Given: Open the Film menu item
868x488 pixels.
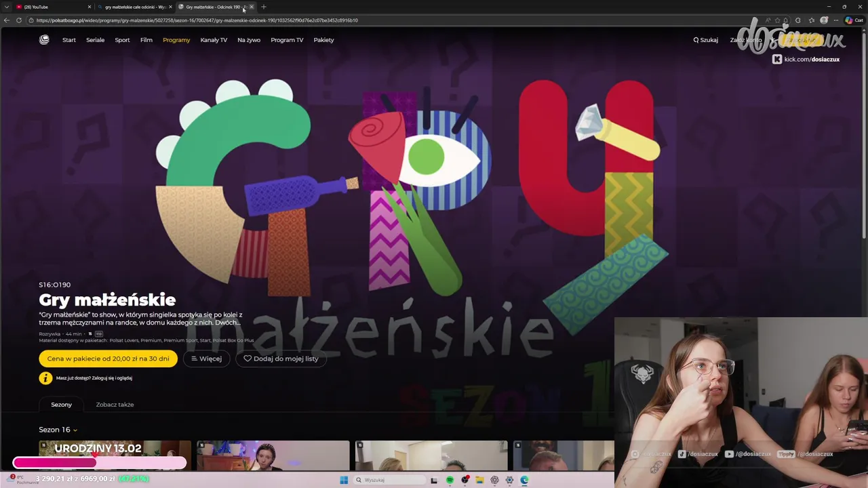Looking at the screenshot, I should [146, 40].
